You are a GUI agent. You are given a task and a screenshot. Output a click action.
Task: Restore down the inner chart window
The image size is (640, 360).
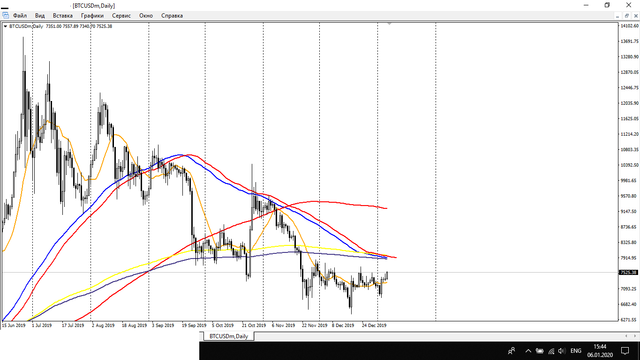pyautogui.click(x=627, y=16)
